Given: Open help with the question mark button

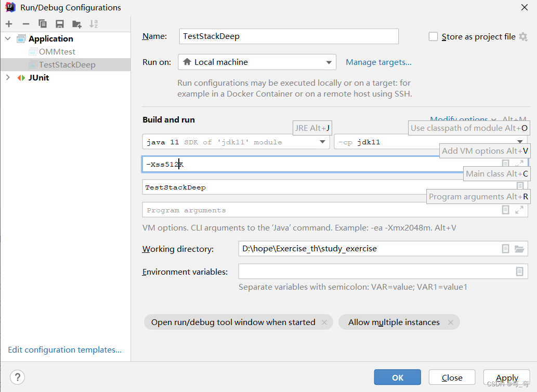Looking at the screenshot, I should tap(18, 377).
